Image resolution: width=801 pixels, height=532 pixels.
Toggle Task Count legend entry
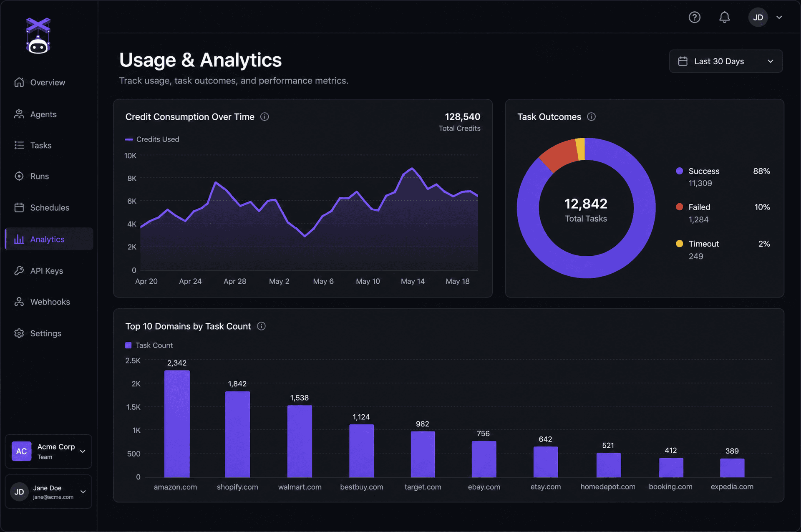tap(149, 345)
